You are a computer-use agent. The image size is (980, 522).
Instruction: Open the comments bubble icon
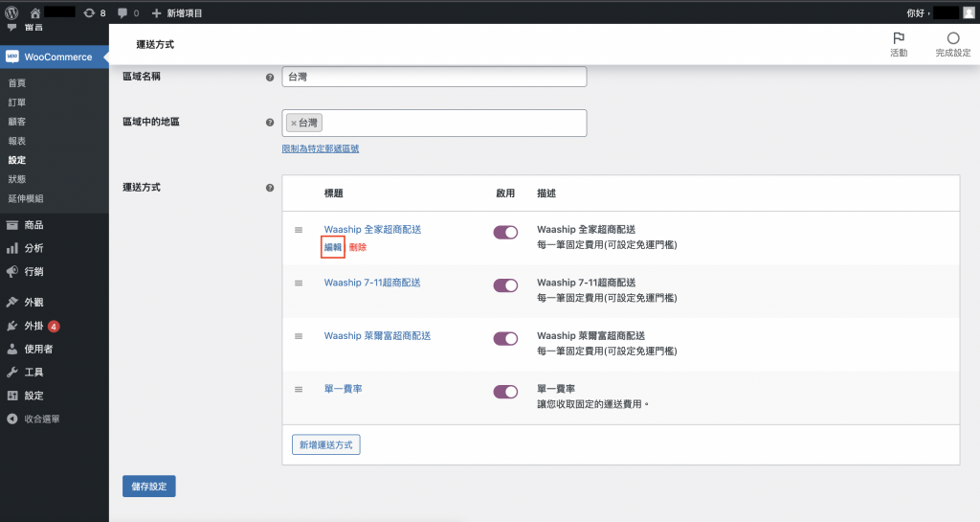pyautogui.click(x=122, y=13)
